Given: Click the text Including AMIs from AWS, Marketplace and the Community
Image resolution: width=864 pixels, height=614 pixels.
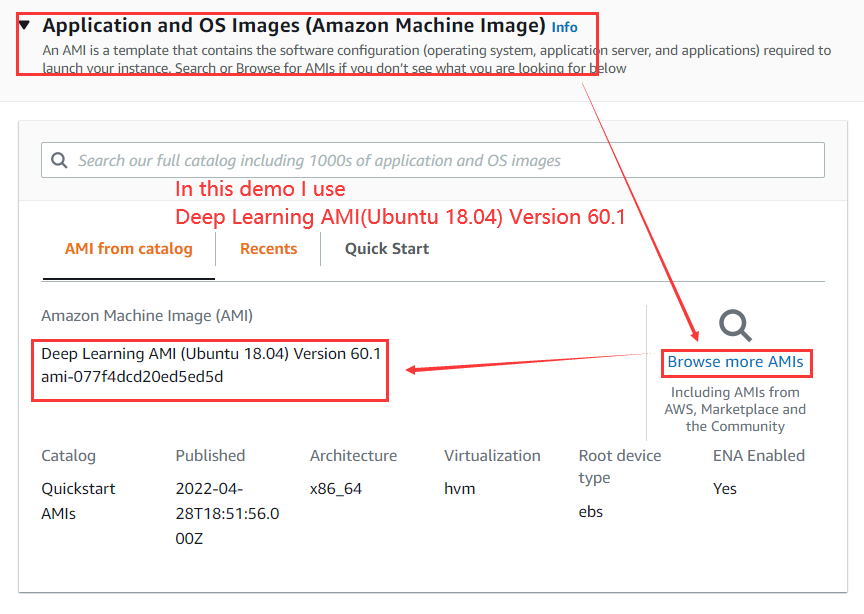Looking at the screenshot, I should pyautogui.click(x=735, y=410).
